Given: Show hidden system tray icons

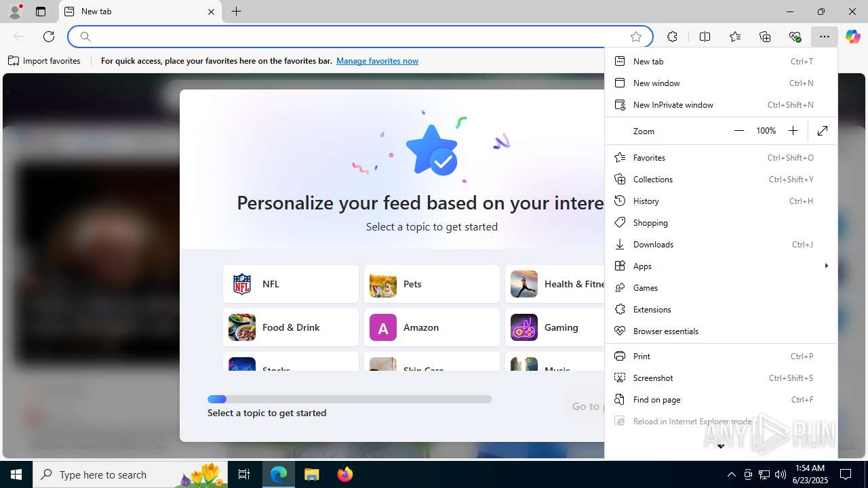Looking at the screenshot, I should 731,474.
